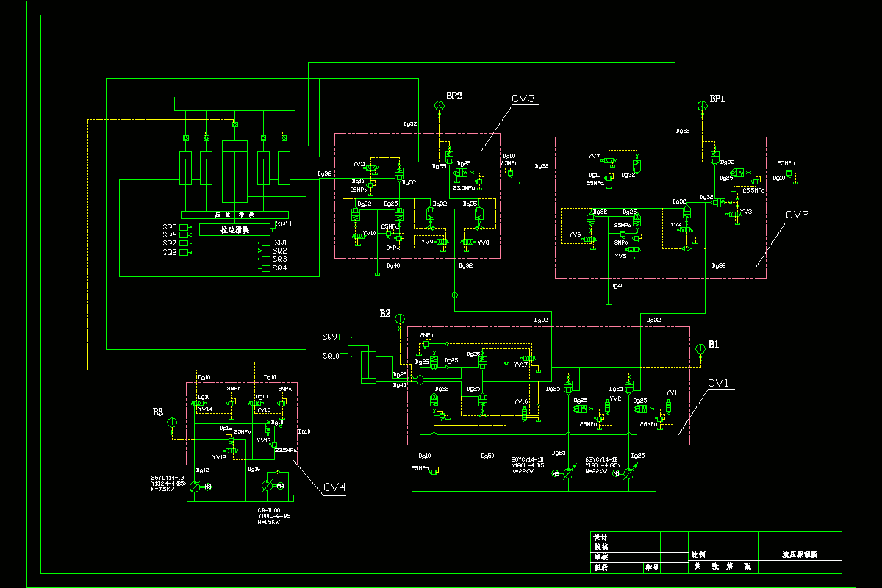Screen dimensions: 882x588
Task: Select the SQ4 limit switch symbol
Action: click(266, 268)
